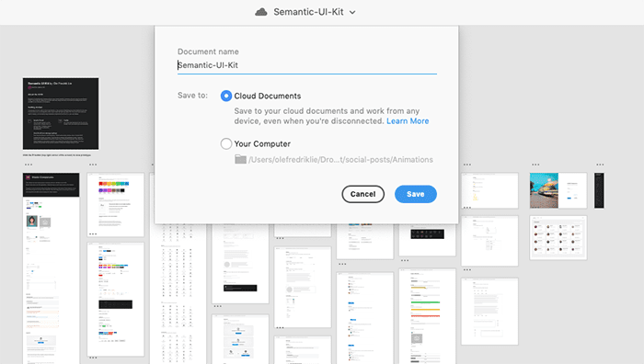This screenshot has width=644, height=364.
Task: Click the /Users/olefredriklie save location path
Action: pyautogui.click(x=340, y=160)
